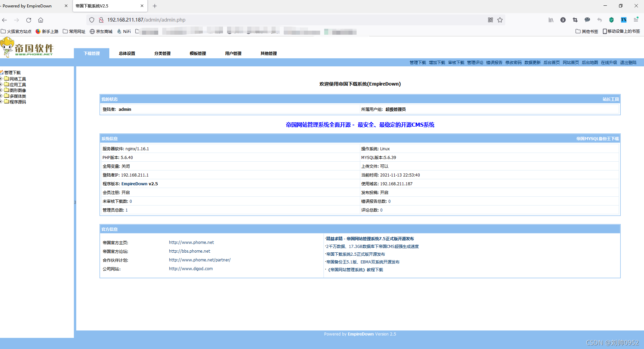Click the 图形图像 folder icon
The width and height of the screenshot is (644, 349).
coord(6,90)
